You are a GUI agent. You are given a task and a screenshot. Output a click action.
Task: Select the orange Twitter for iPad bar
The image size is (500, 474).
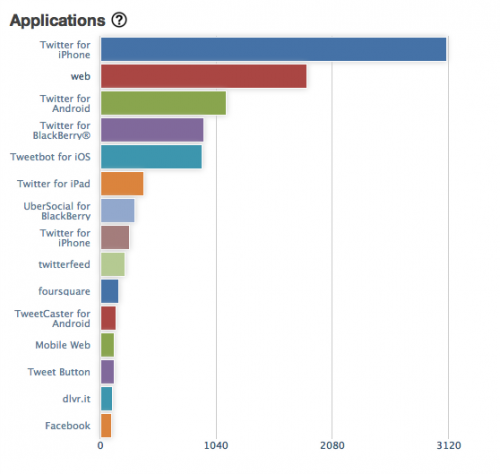[122, 184]
